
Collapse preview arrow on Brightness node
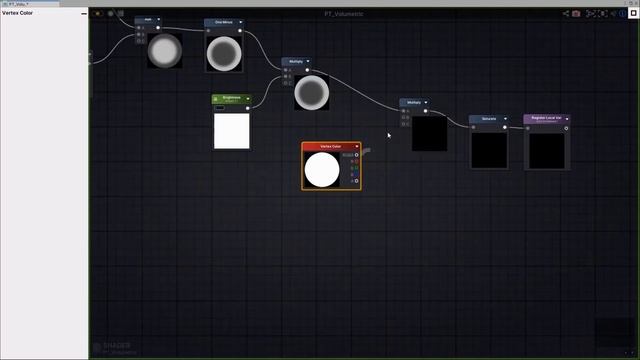pyautogui.click(x=248, y=99)
